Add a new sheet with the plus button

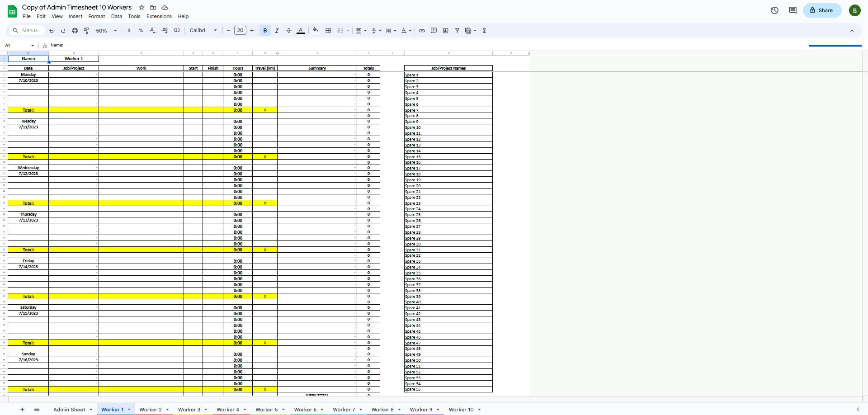tap(22, 410)
